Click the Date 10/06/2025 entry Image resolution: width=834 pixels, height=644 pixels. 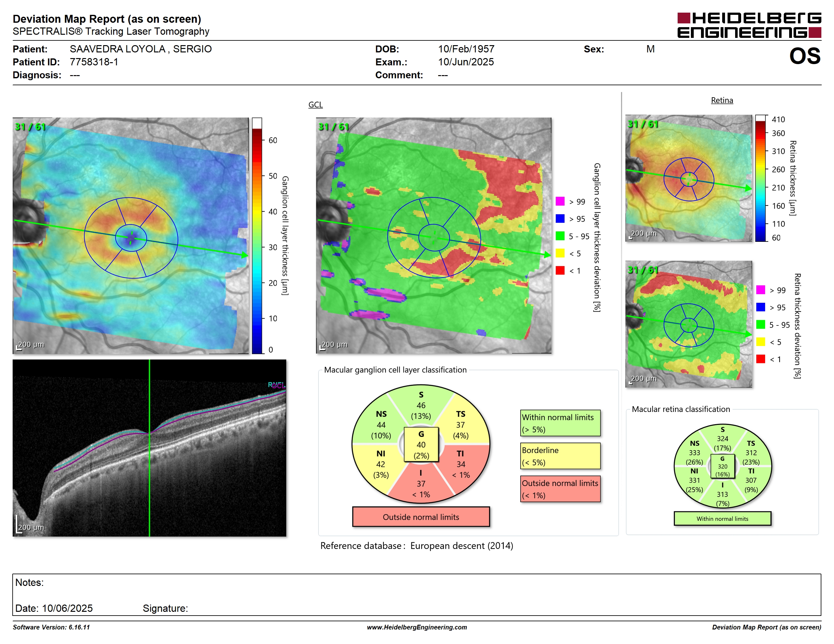(54, 608)
